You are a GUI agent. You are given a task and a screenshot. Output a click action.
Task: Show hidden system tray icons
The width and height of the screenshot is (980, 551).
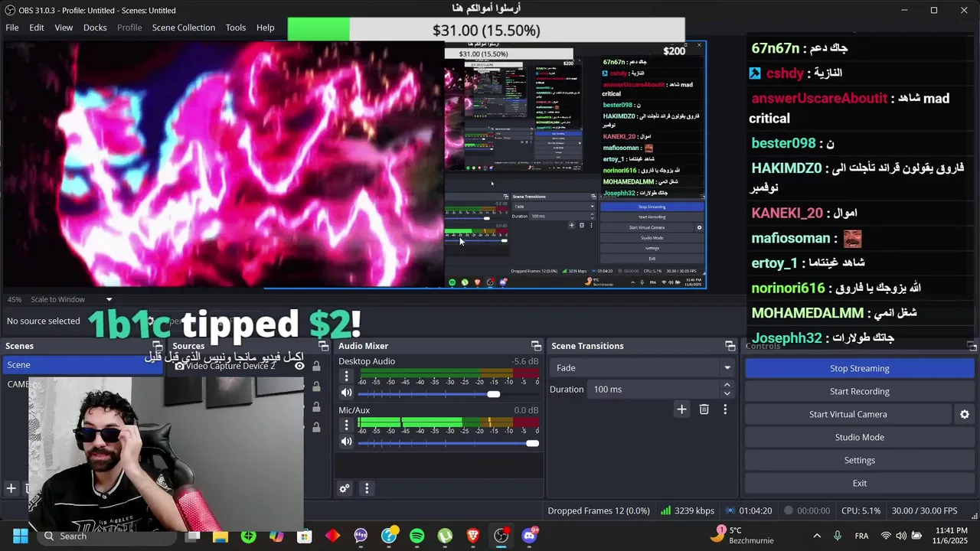pos(817,536)
